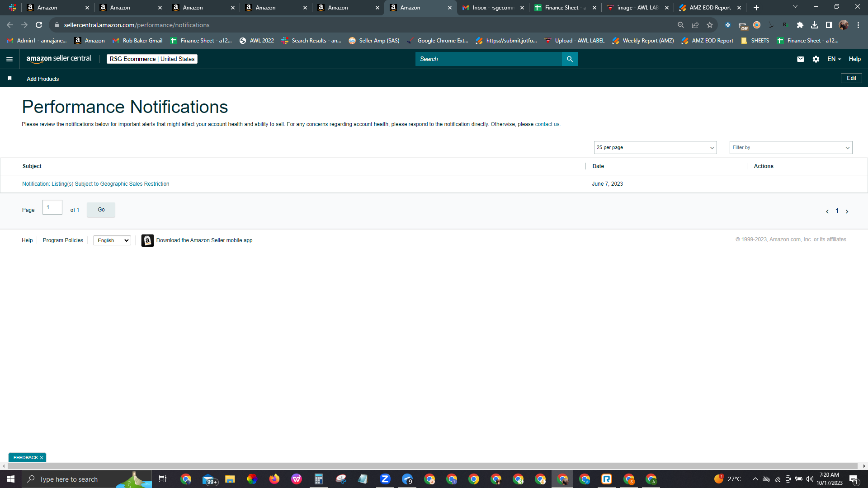Click the contact us link
The height and width of the screenshot is (488, 868).
point(547,124)
